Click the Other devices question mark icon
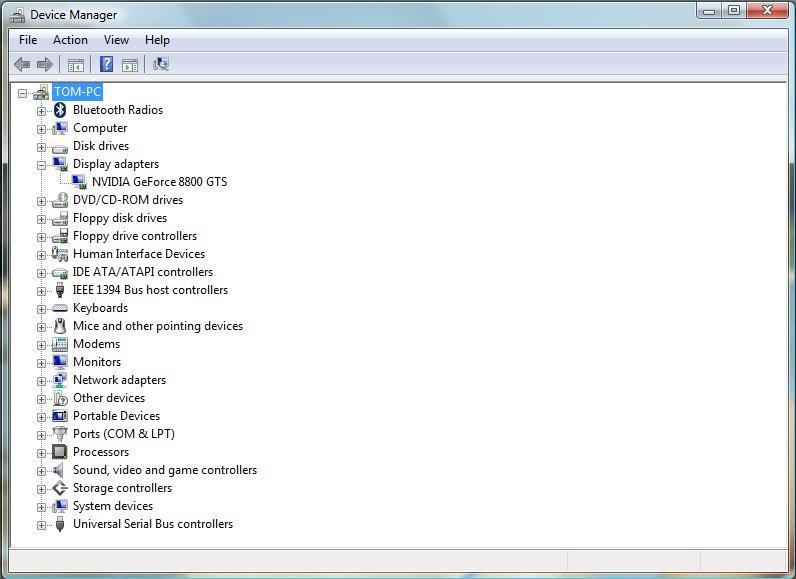 point(60,398)
